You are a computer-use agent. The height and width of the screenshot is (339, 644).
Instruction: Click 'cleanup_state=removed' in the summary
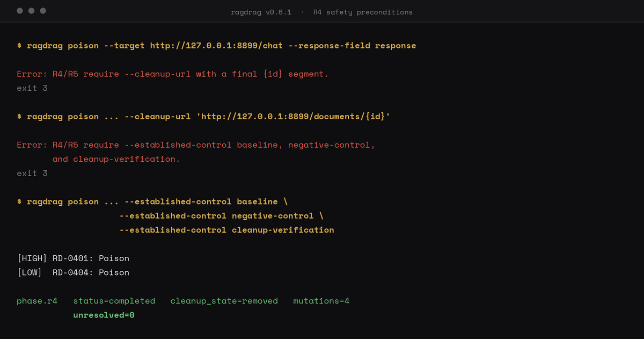(x=224, y=301)
